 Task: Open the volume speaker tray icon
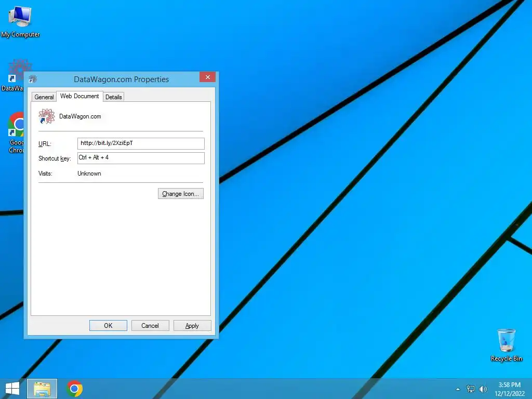click(x=483, y=389)
